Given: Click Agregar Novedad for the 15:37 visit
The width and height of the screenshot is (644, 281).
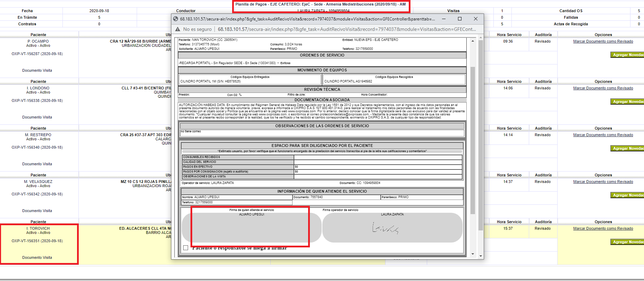Looking at the screenshot, I should tap(627, 242).
